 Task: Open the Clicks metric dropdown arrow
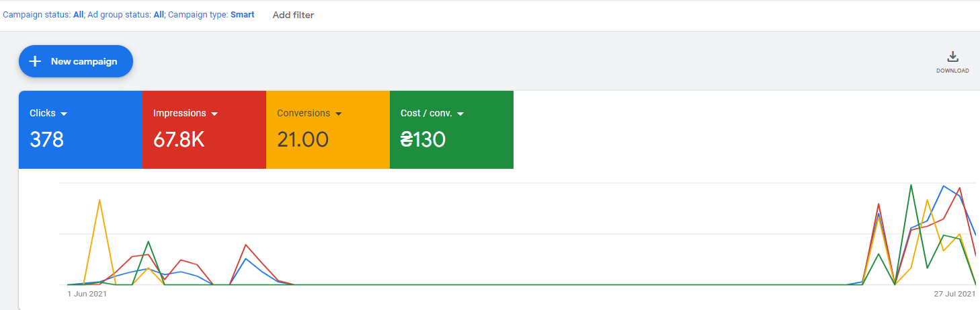pos(64,114)
